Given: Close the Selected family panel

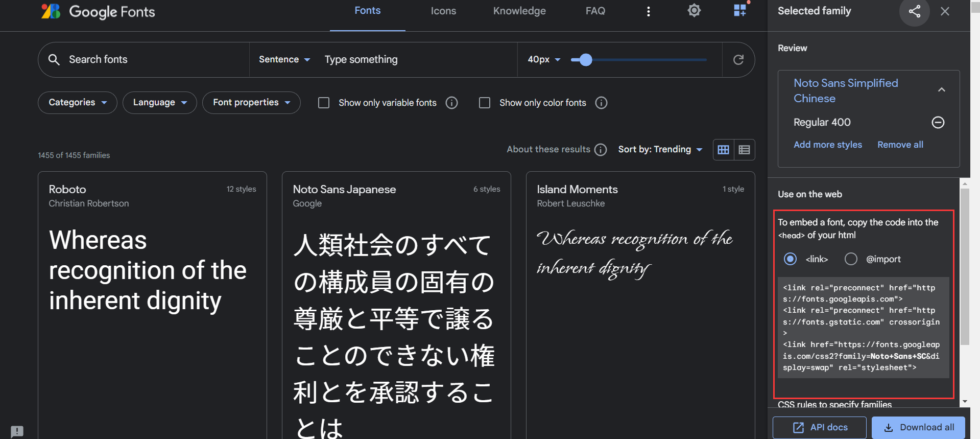Looking at the screenshot, I should (945, 11).
